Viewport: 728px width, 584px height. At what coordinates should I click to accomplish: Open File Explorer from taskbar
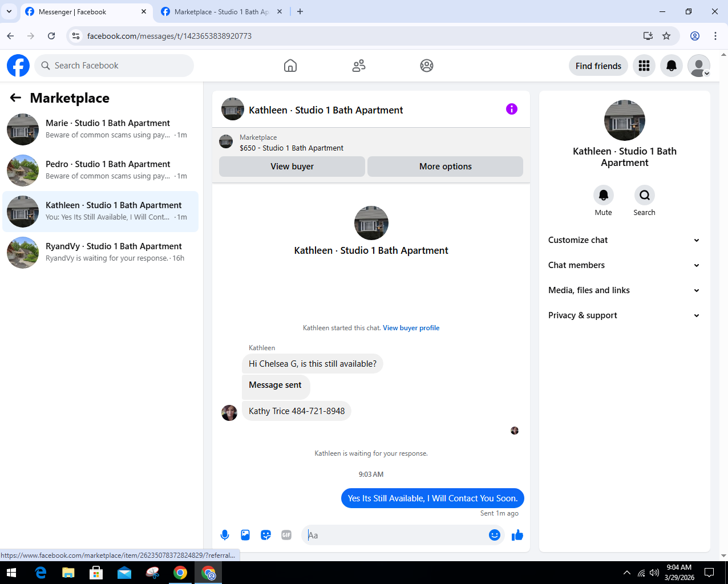[68, 573]
